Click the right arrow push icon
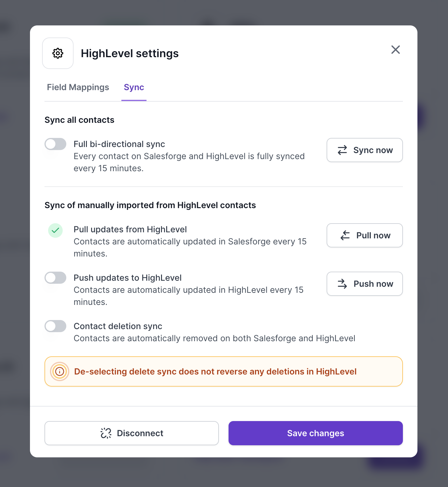 pyautogui.click(x=342, y=284)
